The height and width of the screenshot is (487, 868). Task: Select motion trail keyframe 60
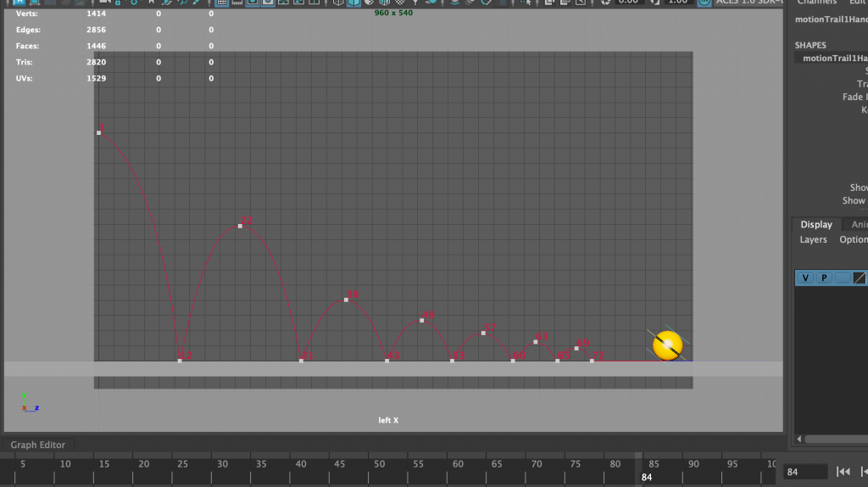(513, 361)
